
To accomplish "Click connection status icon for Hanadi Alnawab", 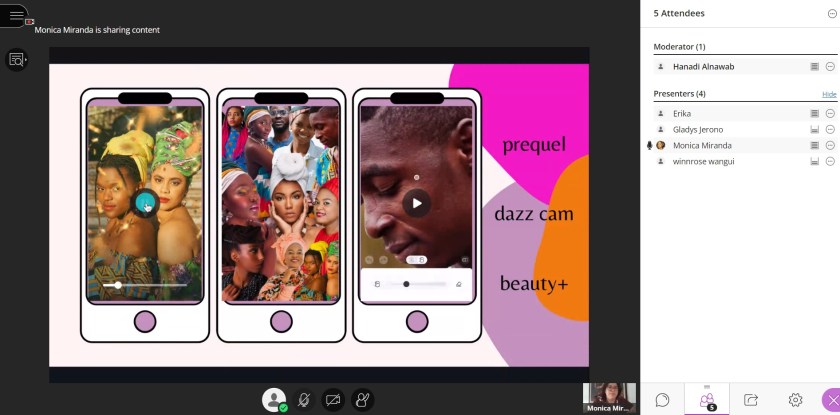I will point(814,66).
